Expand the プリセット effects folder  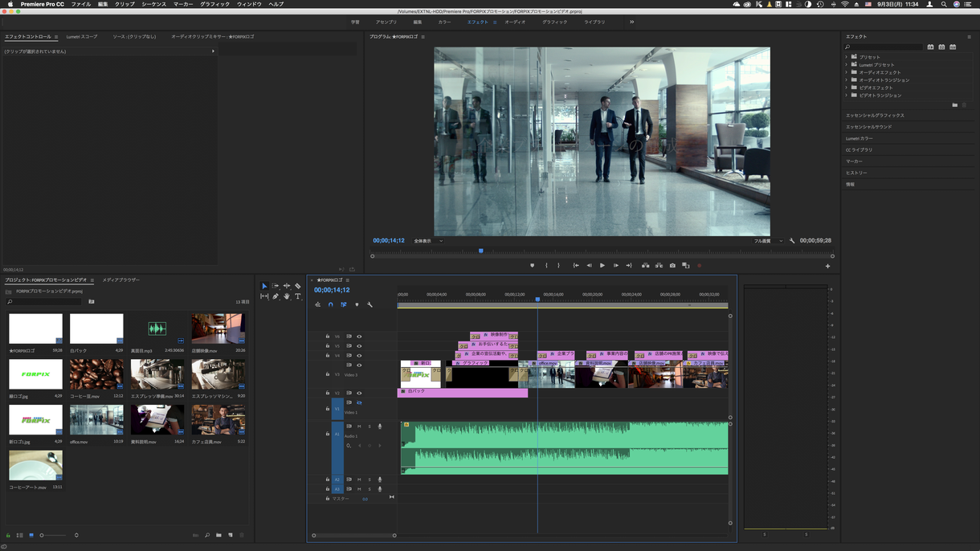(847, 57)
